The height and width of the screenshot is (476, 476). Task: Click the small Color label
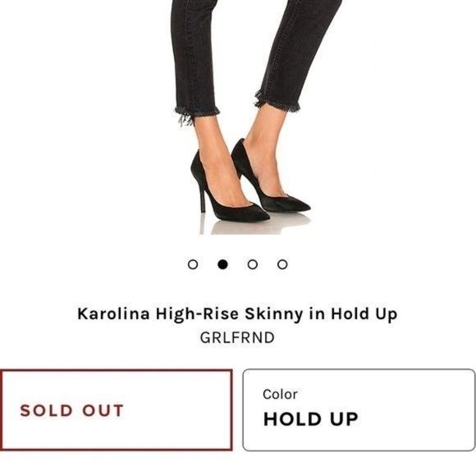click(280, 395)
